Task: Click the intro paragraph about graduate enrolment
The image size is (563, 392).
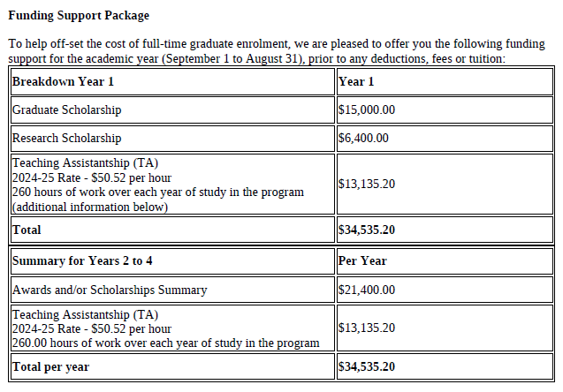Action: tap(277, 51)
